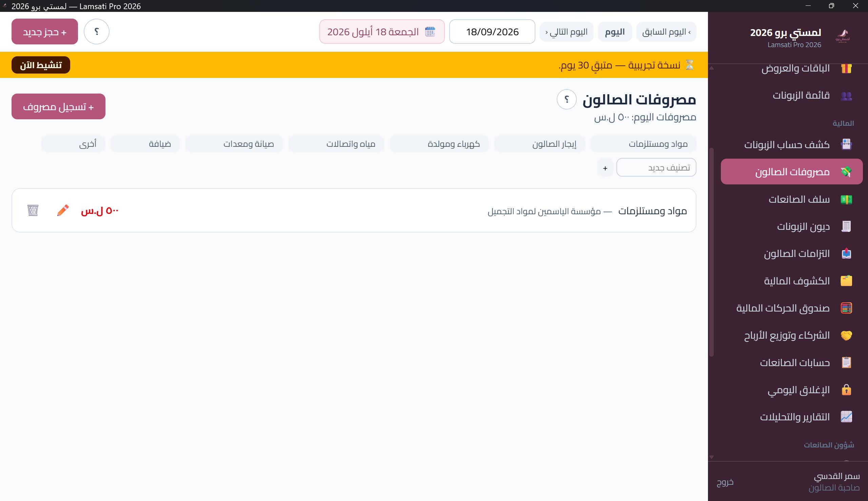Click the مؤسسة الياسمين لمواد التجميل description

[544, 211]
